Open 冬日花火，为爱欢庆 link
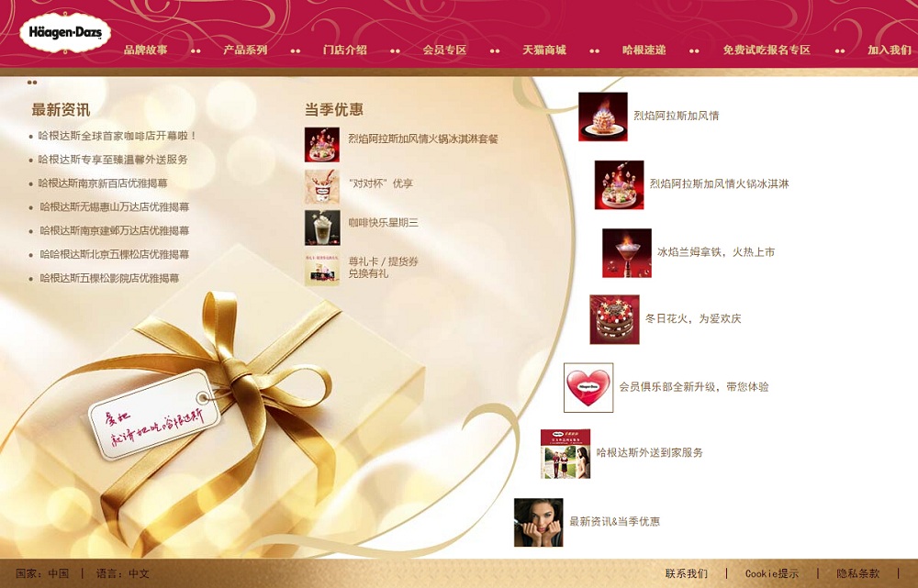 (693, 318)
